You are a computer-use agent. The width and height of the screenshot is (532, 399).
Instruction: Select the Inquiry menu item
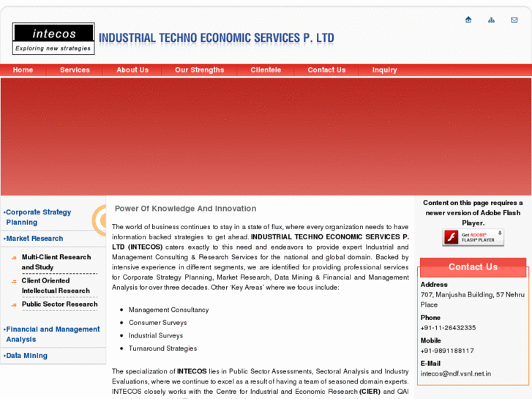[384, 70]
